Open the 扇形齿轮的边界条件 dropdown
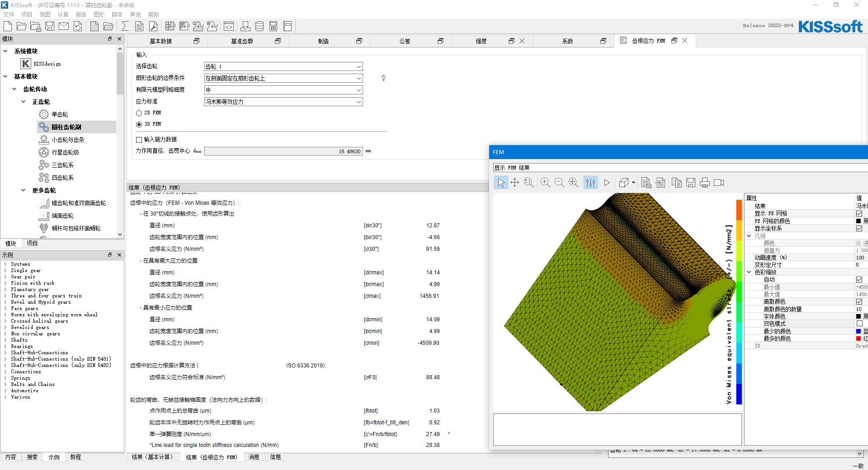The image size is (868, 470). pos(283,78)
